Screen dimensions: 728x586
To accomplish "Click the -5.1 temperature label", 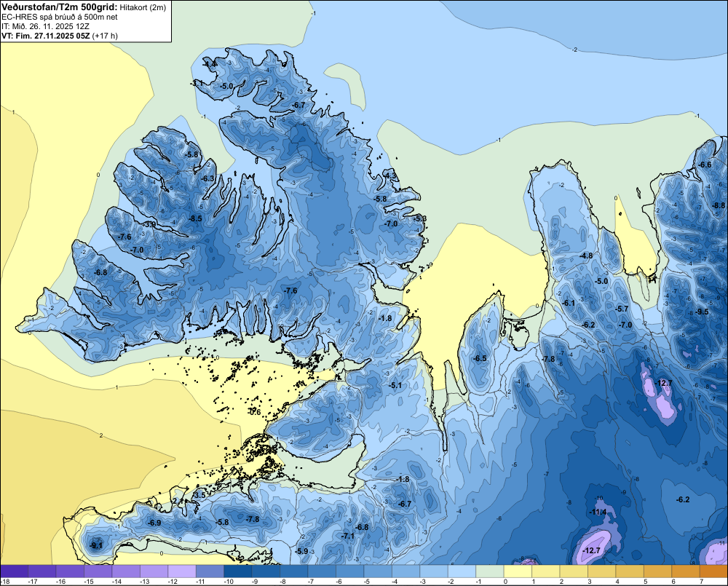I will 395,385.
